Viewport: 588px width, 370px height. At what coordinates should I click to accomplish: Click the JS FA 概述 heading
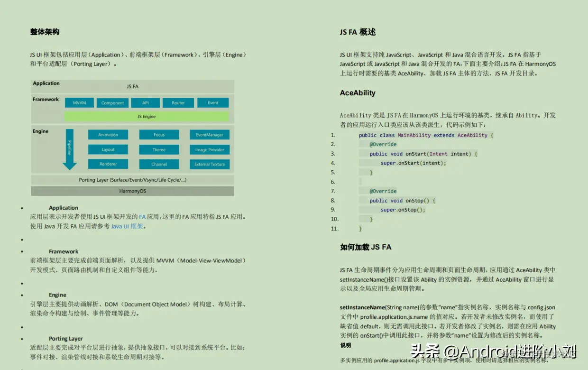point(358,32)
